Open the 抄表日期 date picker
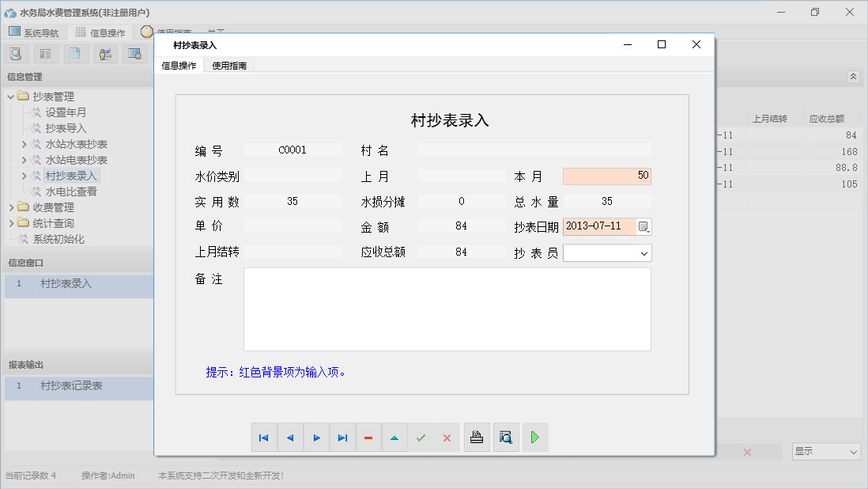The width and height of the screenshot is (868, 489). click(x=645, y=227)
